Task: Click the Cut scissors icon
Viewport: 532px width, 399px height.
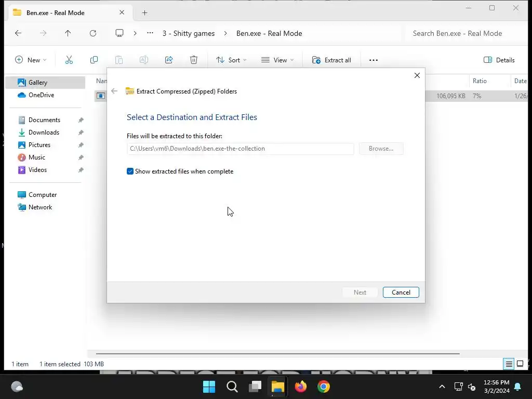Action: tap(69, 60)
